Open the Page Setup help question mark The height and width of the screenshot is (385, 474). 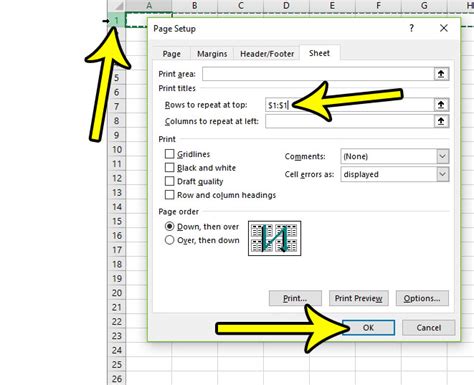412,28
